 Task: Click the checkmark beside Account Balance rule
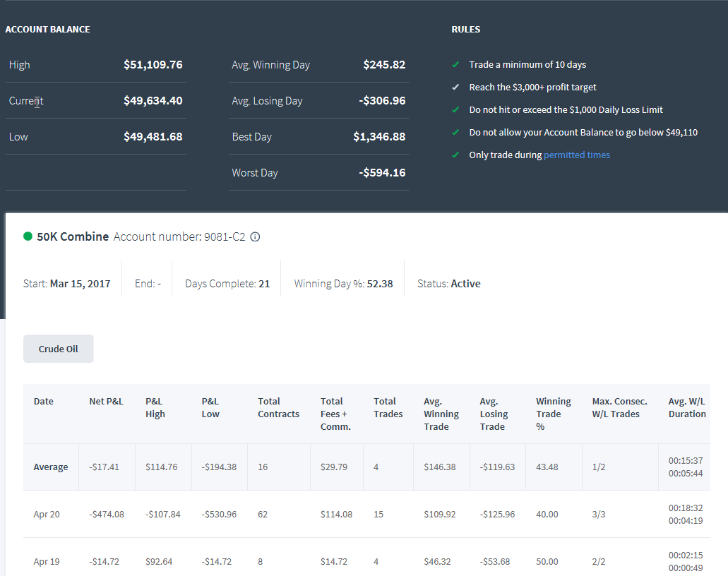455,132
